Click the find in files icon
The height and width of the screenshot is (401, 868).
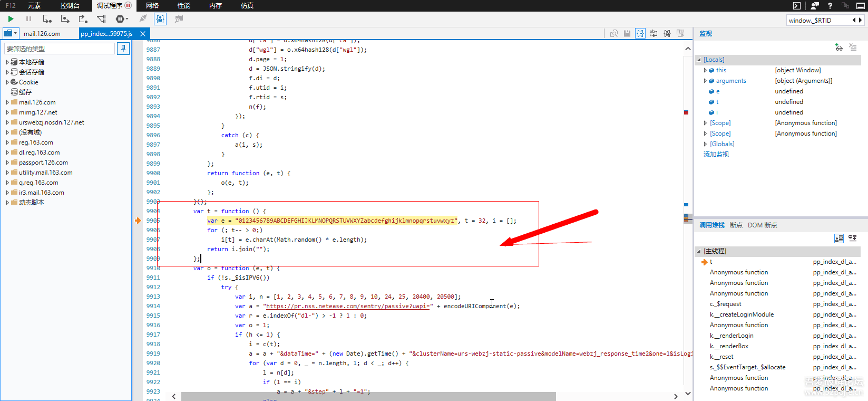click(x=614, y=33)
